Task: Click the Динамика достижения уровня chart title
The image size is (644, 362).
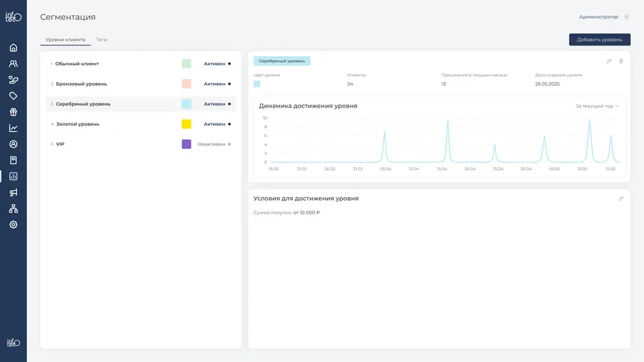Action: [308, 106]
